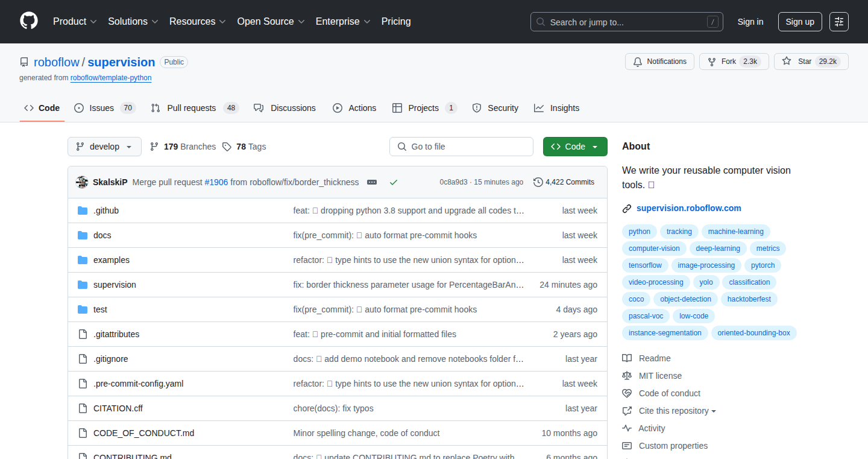Image resolution: width=868 pixels, height=459 pixels.
Task: Switch to the Actions tab
Action: click(354, 108)
